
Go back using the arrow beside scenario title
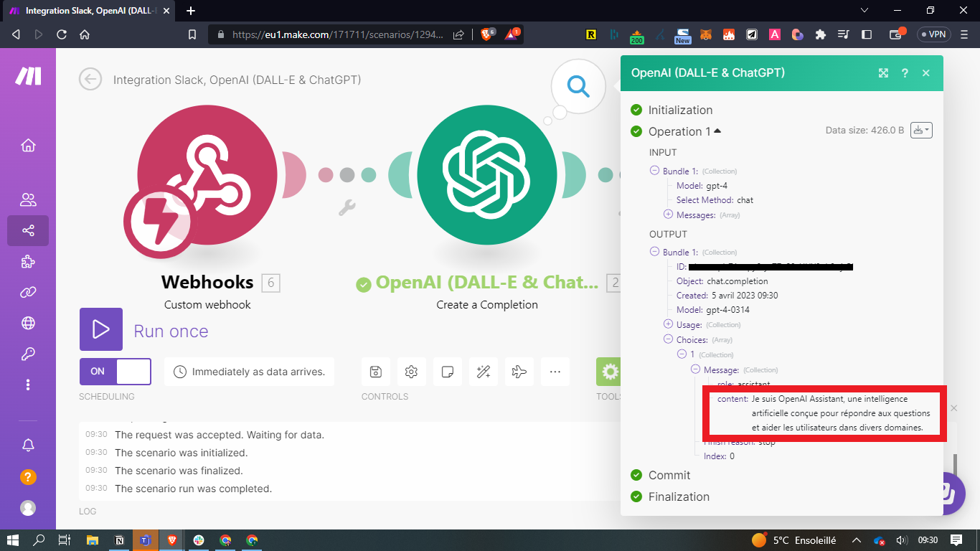tap(90, 80)
